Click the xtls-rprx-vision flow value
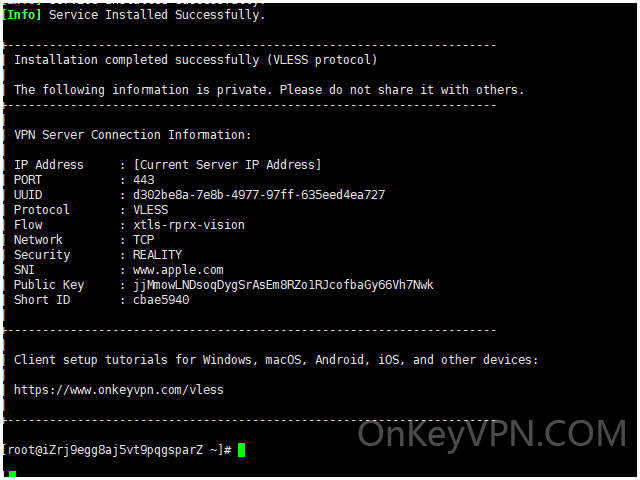The image size is (640, 480). (189, 225)
